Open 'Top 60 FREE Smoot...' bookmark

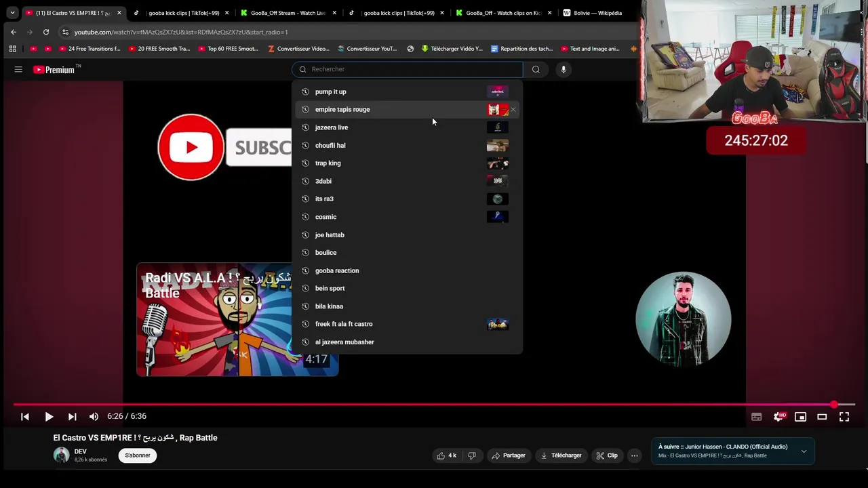click(229, 49)
